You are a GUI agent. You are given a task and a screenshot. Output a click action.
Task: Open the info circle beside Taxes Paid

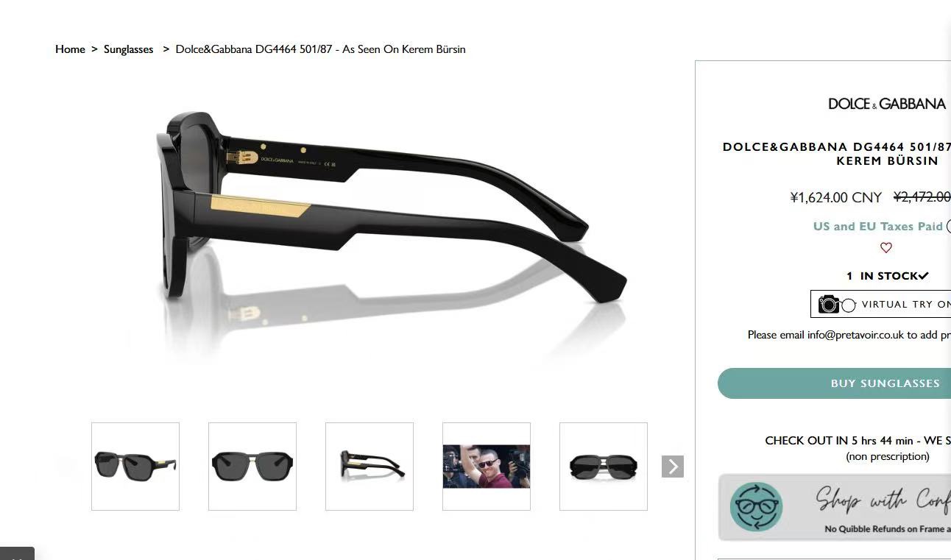pos(949,227)
